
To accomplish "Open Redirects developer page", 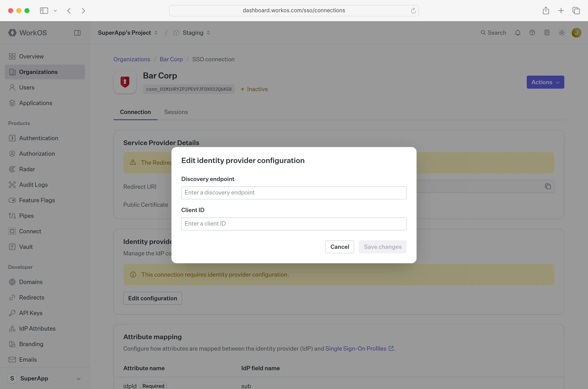I will click(x=45, y=297).
